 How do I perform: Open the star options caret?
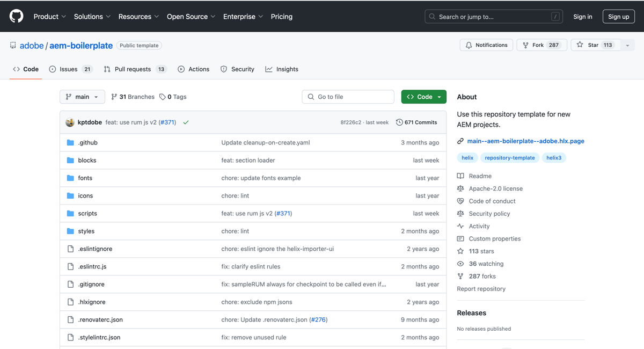click(627, 45)
